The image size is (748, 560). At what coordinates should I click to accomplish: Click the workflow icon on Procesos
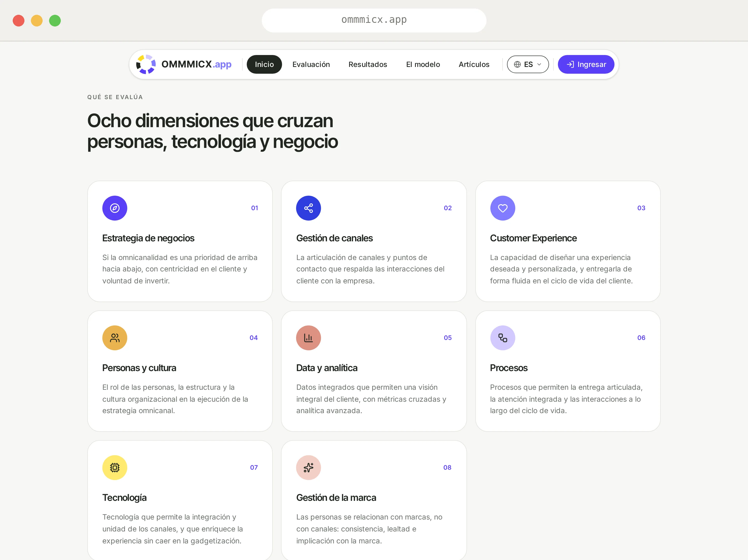503,338
